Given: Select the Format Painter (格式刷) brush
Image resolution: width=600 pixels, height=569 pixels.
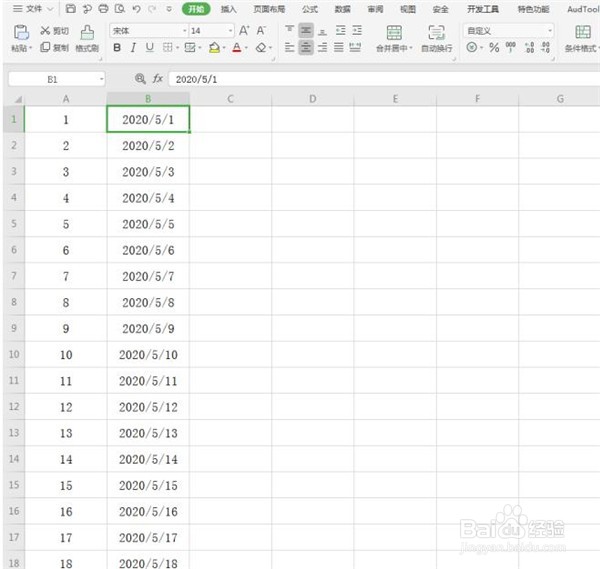Looking at the screenshot, I should pyautogui.click(x=87, y=38).
